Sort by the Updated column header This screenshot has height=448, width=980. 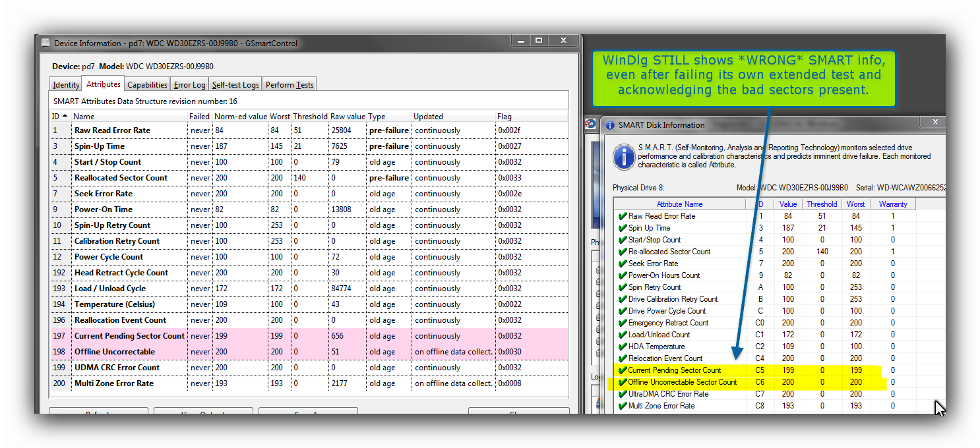[454, 117]
